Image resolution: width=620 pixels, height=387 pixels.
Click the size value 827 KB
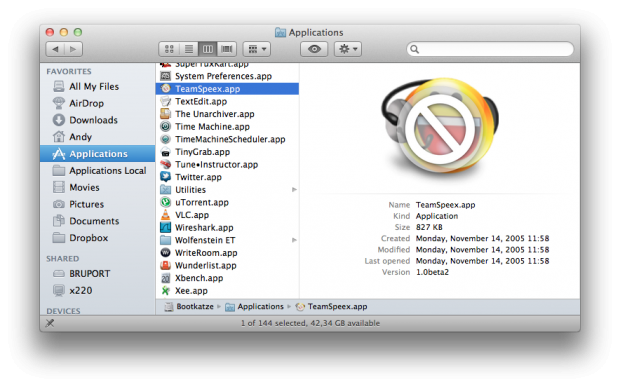pyautogui.click(x=429, y=227)
